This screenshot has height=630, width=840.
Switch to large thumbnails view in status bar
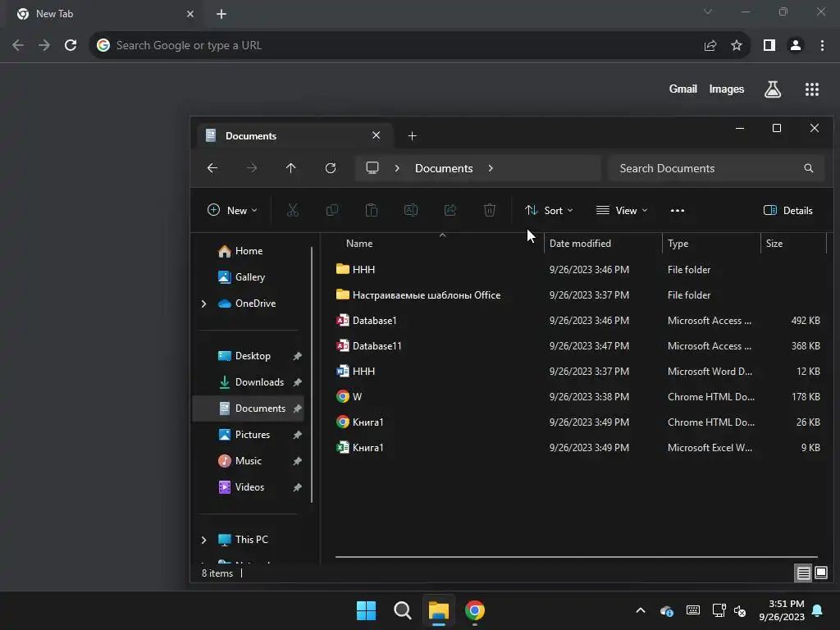click(x=820, y=573)
